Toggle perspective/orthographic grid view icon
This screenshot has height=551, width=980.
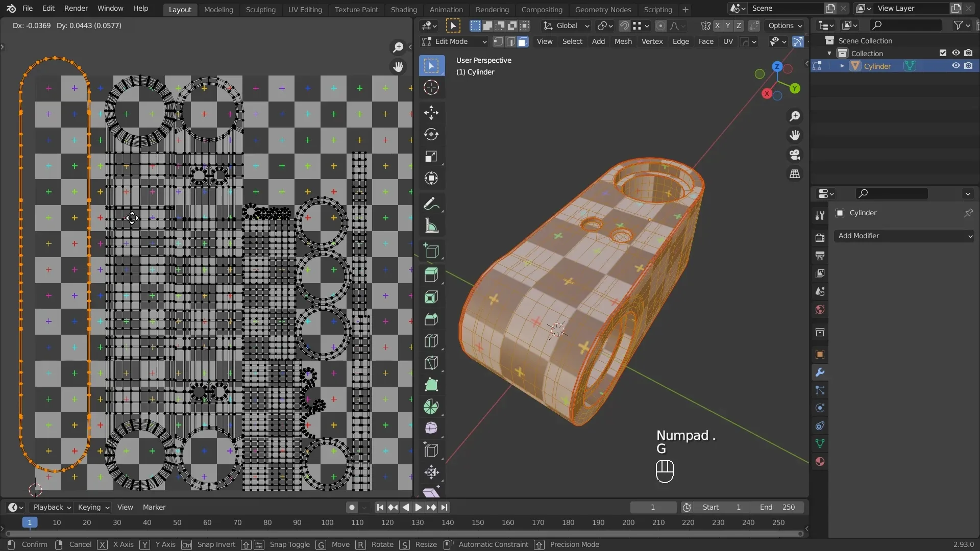(795, 174)
